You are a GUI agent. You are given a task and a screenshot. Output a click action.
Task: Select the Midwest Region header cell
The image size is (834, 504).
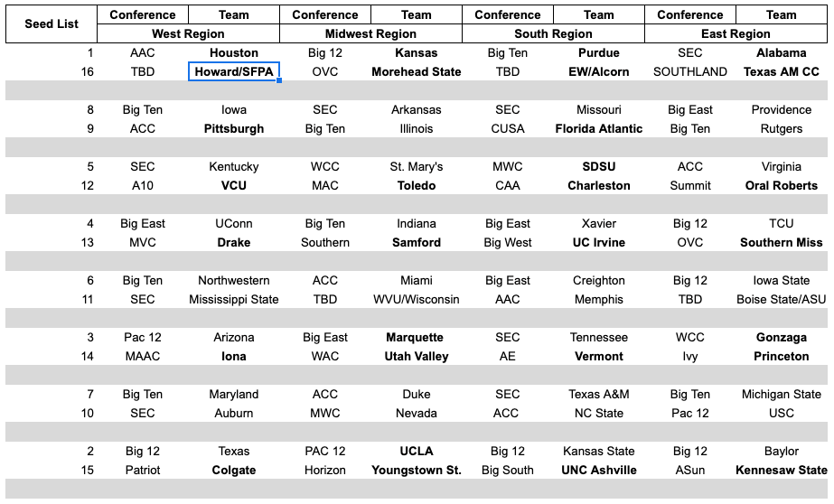370,34
